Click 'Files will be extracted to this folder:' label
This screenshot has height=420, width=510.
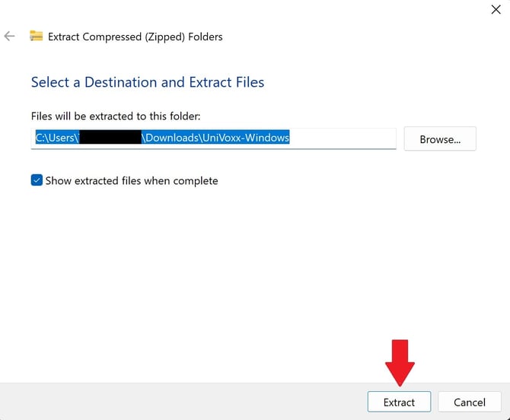(x=116, y=116)
